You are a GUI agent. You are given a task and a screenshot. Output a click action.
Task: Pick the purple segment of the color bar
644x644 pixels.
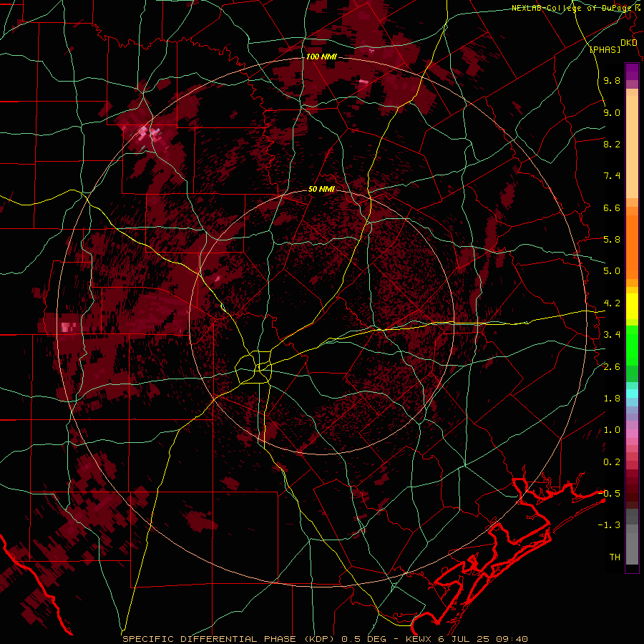click(632, 72)
